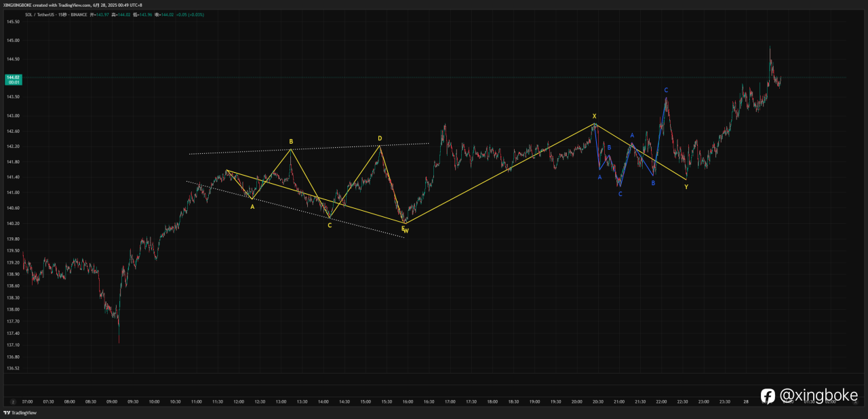Viewport: 868px width, 419px height.
Task: Click the green 144.02 current price tag
Action: click(13, 79)
